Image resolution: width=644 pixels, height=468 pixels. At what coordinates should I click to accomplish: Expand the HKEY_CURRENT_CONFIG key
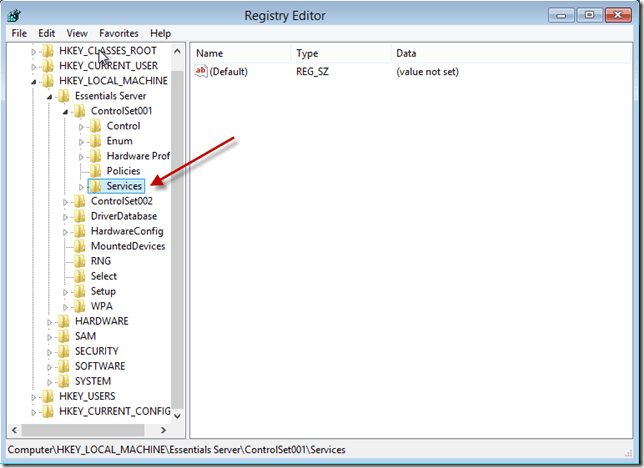[x=34, y=413]
